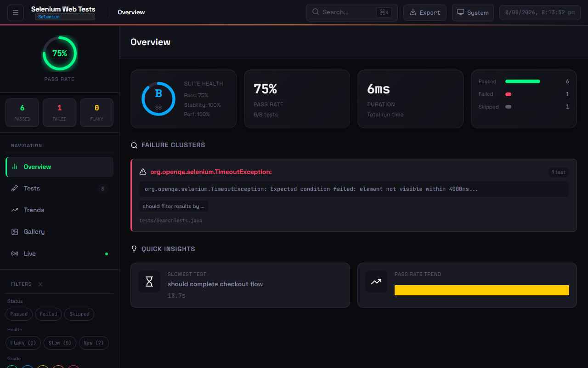This screenshot has width=588, height=368.
Task: Click the Export download icon
Action: click(x=413, y=12)
